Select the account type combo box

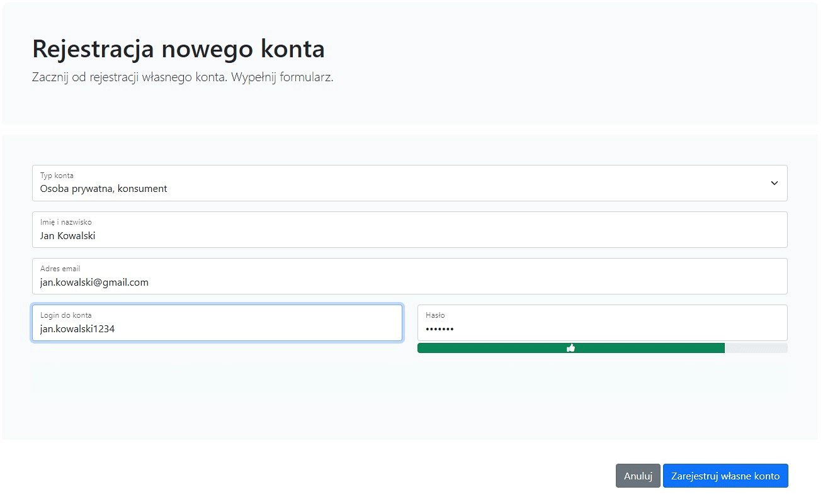(x=409, y=182)
